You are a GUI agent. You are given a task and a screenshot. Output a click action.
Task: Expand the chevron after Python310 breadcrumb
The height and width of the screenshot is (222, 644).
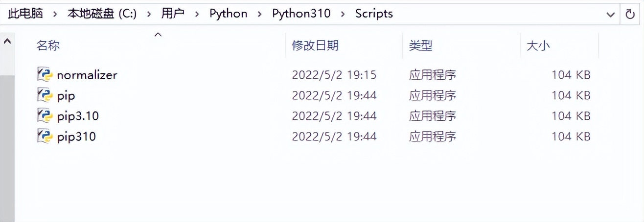point(343,14)
